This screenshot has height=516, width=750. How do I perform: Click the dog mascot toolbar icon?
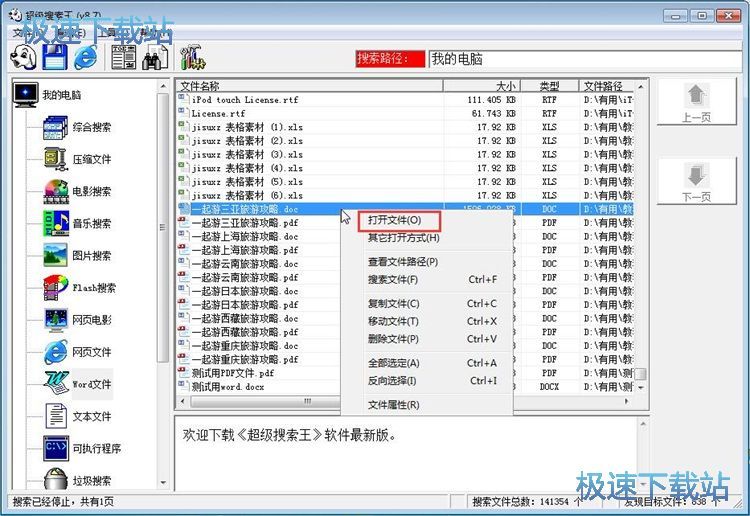tap(24, 57)
